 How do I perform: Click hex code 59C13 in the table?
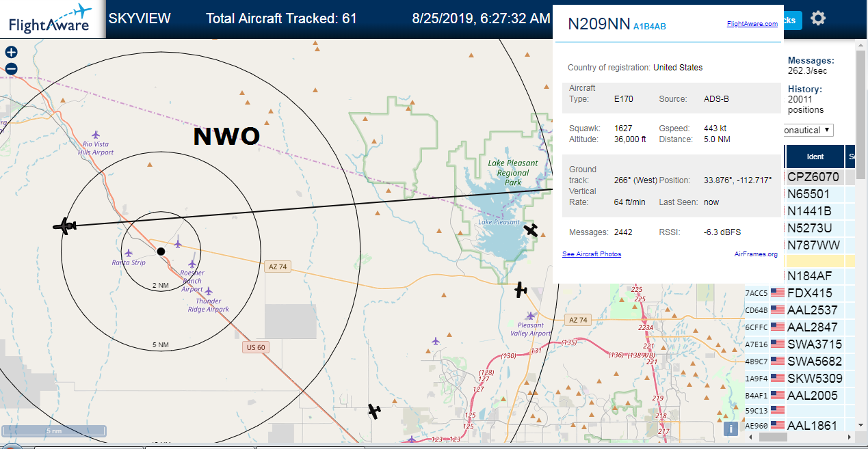click(756, 411)
